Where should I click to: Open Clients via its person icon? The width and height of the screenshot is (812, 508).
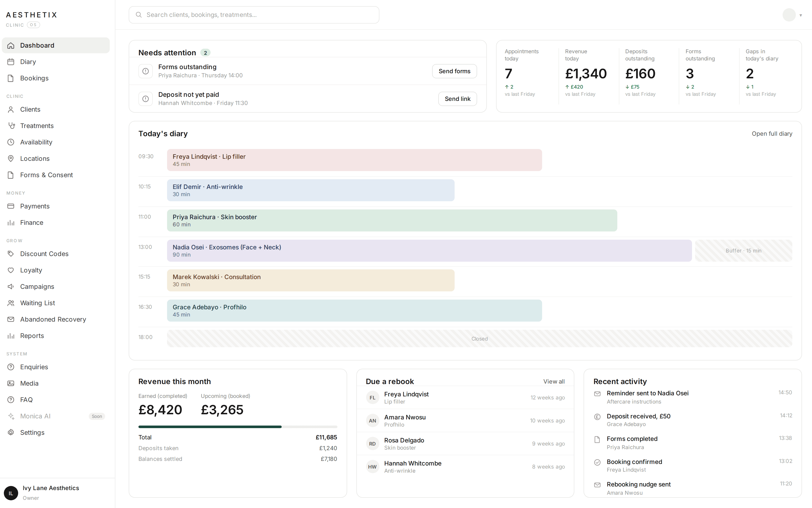[11, 110]
